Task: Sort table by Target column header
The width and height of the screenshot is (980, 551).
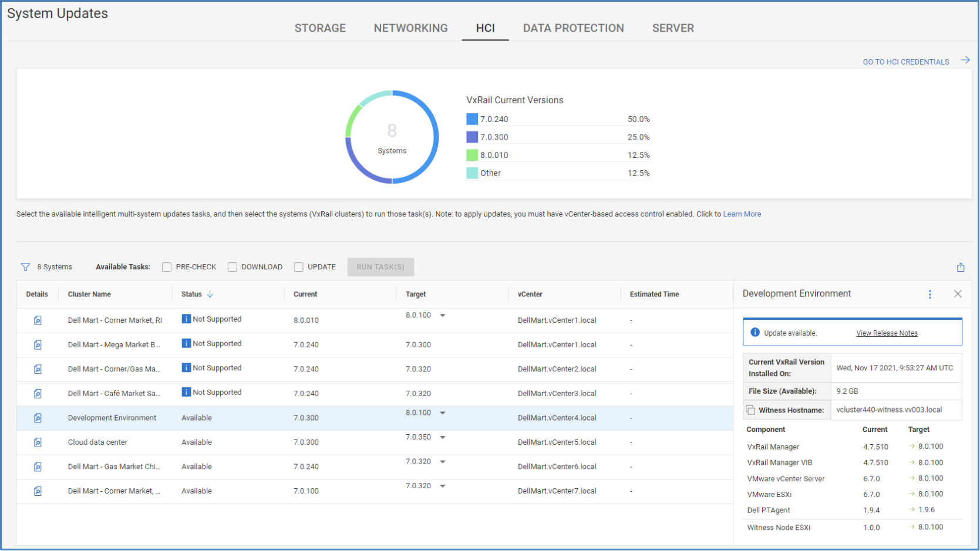Action: click(416, 295)
